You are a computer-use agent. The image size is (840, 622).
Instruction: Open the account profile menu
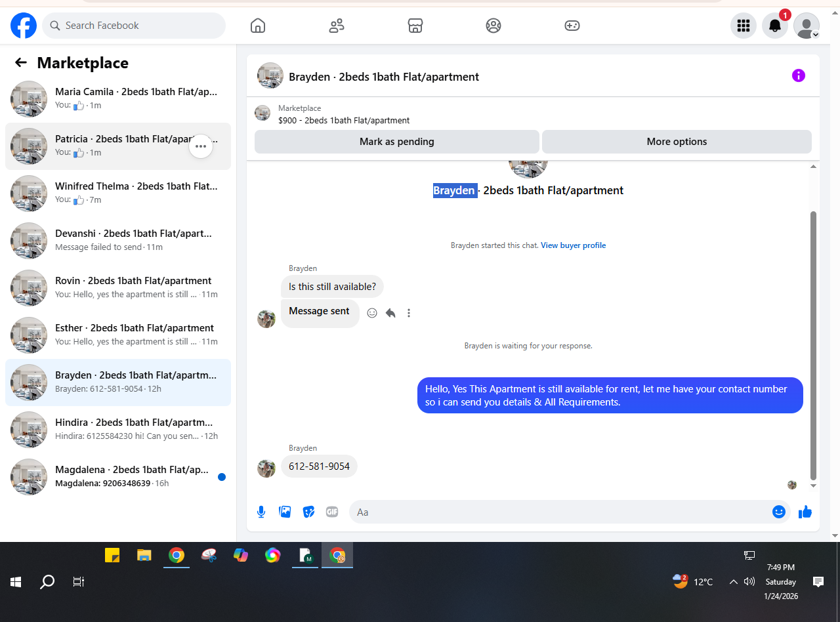[x=807, y=26]
